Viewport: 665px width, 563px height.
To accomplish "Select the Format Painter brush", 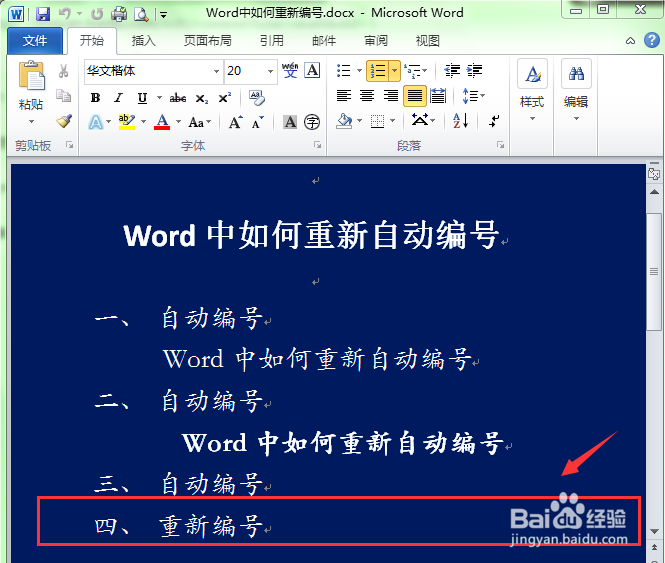I will (x=64, y=121).
